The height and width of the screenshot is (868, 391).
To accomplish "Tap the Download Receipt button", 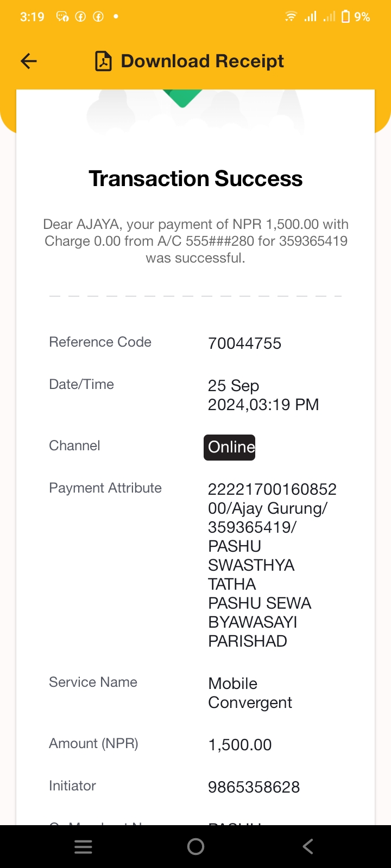I will click(x=190, y=61).
